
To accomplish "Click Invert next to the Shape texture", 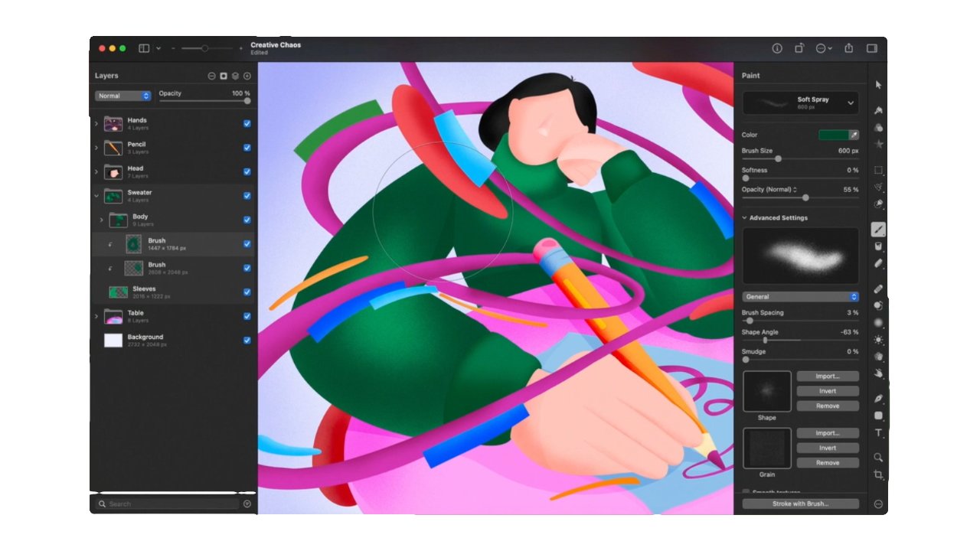I will tap(827, 390).
